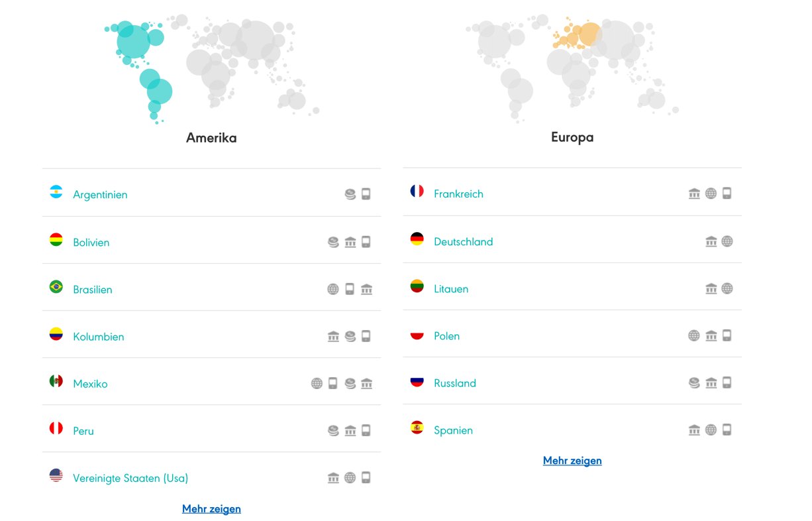Click the bank icon in Frankreich row

[x=694, y=194]
